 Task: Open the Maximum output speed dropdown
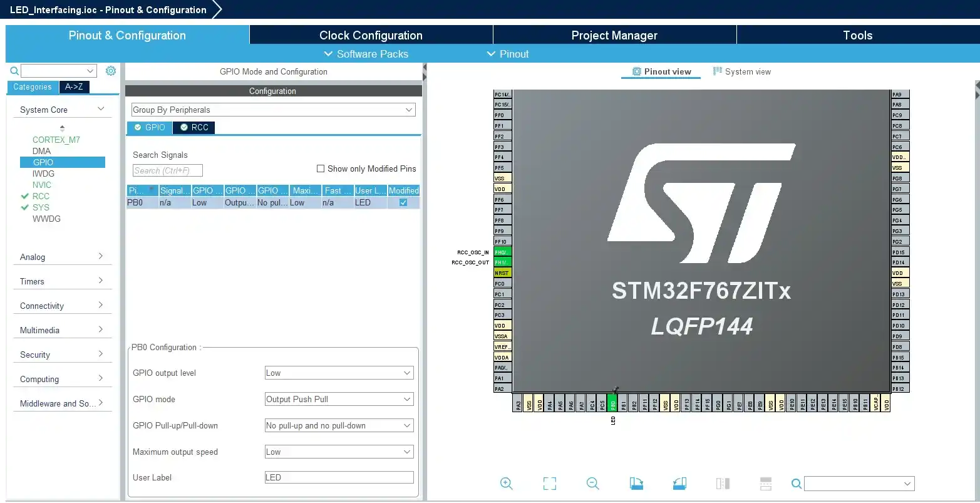pyautogui.click(x=339, y=452)
